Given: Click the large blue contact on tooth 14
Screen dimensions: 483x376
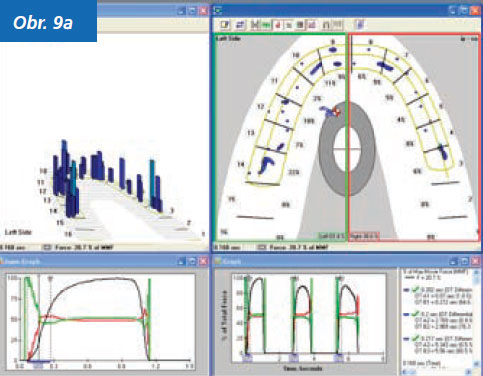Looking at the screenshot, I should [x=266, y=165].
